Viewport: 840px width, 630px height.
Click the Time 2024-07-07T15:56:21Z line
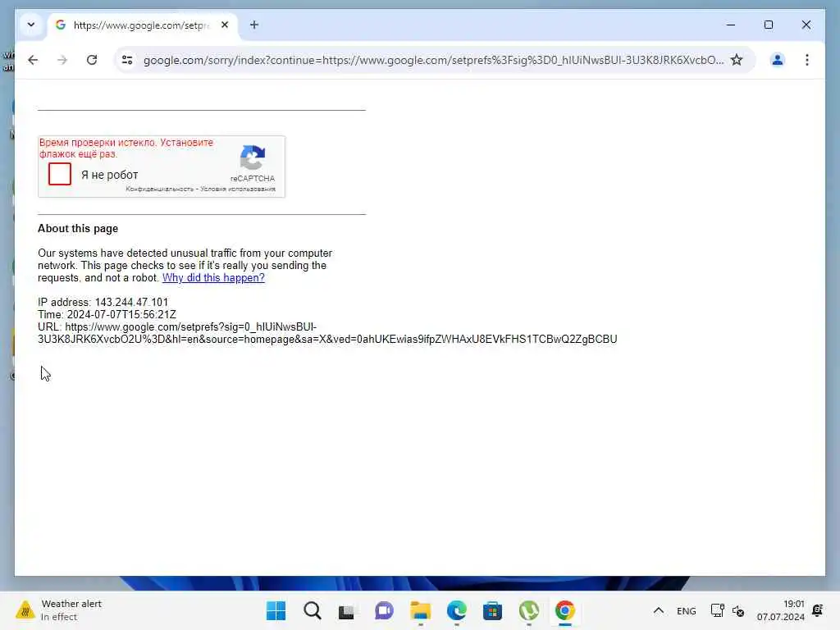(x=107, y=314)
